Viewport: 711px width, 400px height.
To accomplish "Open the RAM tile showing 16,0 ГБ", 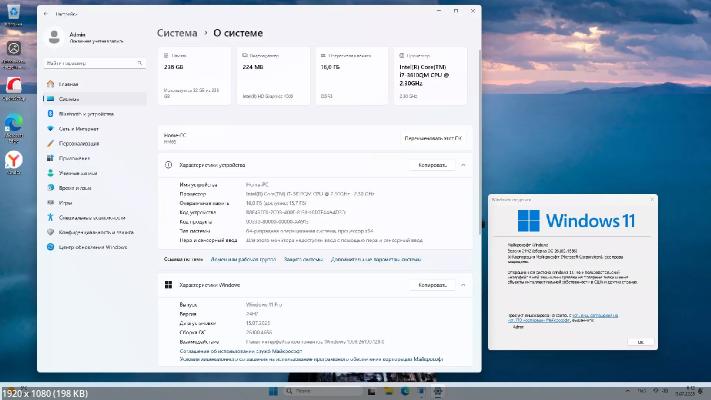I will coord(351,76).
